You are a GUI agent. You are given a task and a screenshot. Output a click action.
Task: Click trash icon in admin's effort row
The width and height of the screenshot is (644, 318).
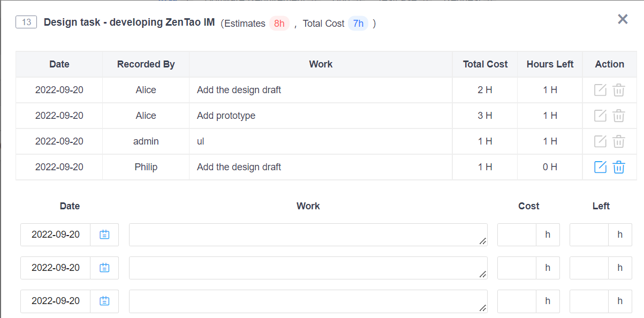(618, 141)
